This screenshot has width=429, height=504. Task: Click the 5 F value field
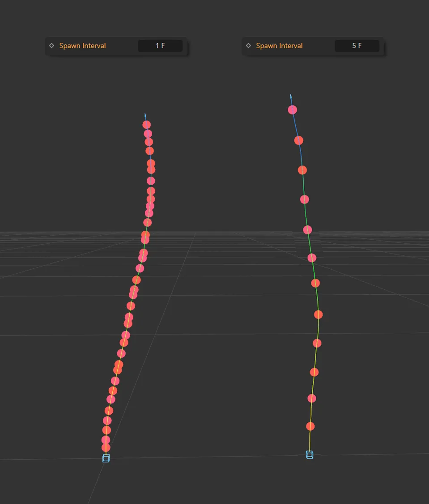[357, 46]
